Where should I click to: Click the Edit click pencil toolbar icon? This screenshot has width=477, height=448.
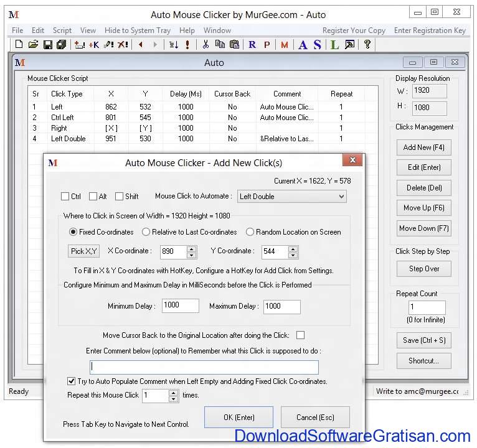click(x=108, y=45)
